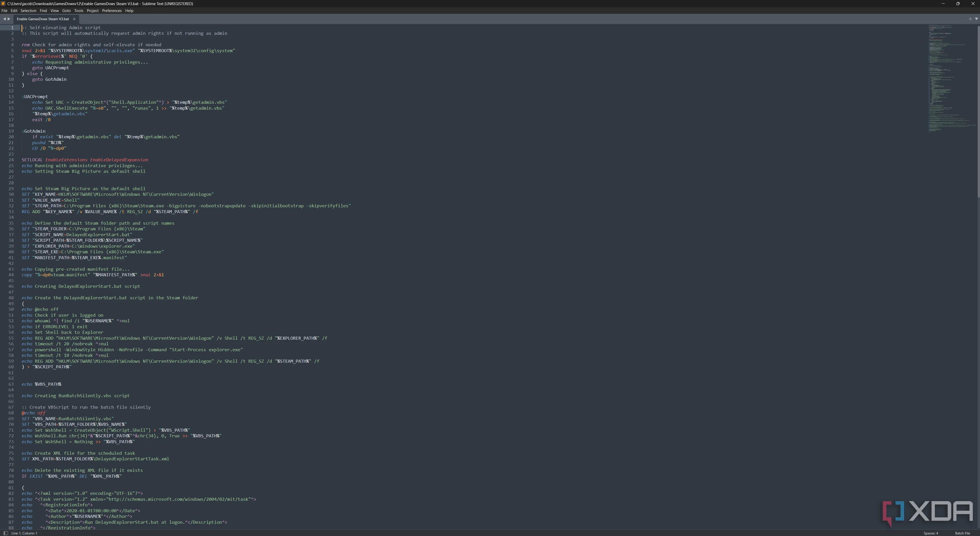Close the Enable GamesDows Steam V3.bat tab
This screenshot has width=980, height=536.
[74, 19]
